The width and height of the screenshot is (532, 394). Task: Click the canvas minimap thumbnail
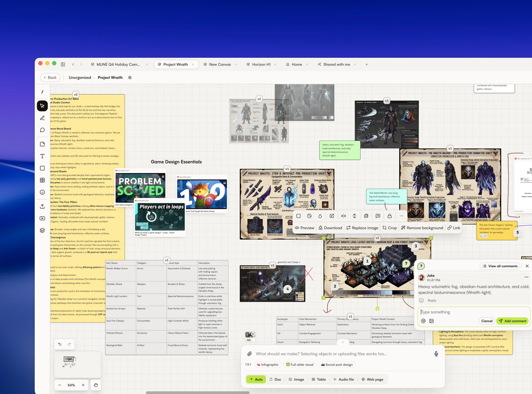click(77, 364)
